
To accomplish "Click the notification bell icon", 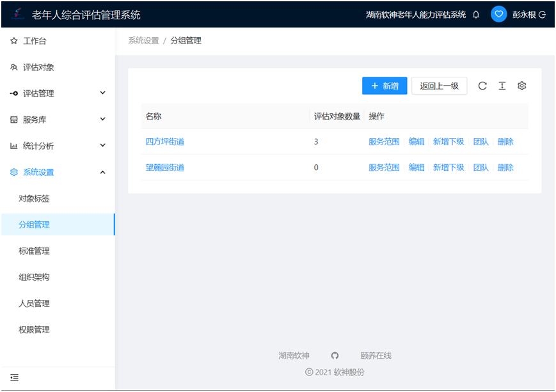I will (x=476, y=15).
